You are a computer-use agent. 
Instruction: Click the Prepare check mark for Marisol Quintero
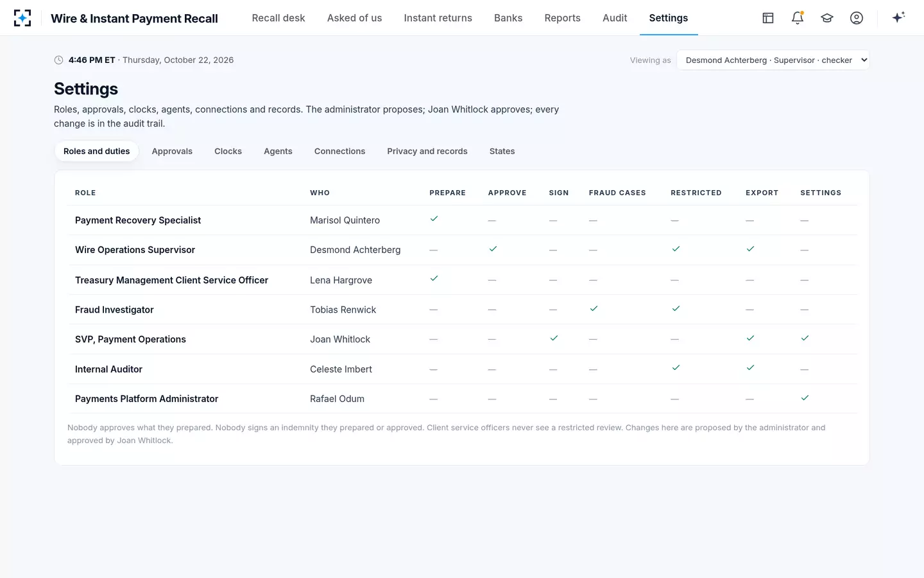coord(434,219)
